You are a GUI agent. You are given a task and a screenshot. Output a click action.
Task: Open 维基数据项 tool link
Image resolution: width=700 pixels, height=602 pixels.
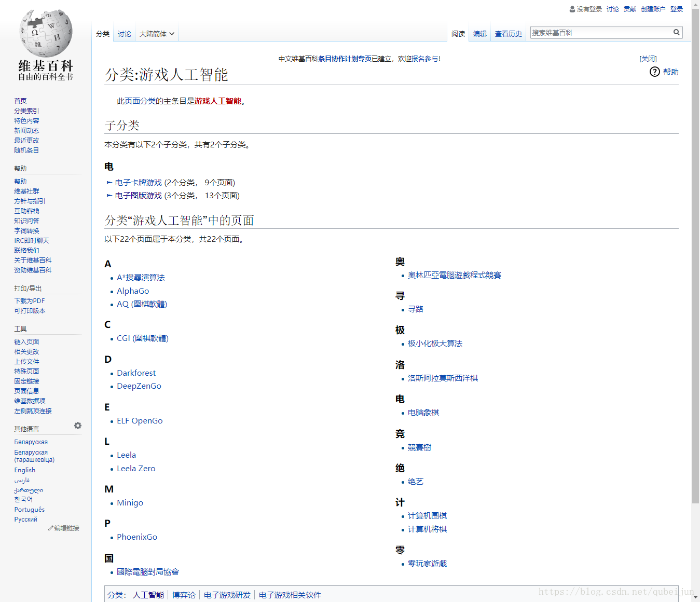click(x=30, y=401)
